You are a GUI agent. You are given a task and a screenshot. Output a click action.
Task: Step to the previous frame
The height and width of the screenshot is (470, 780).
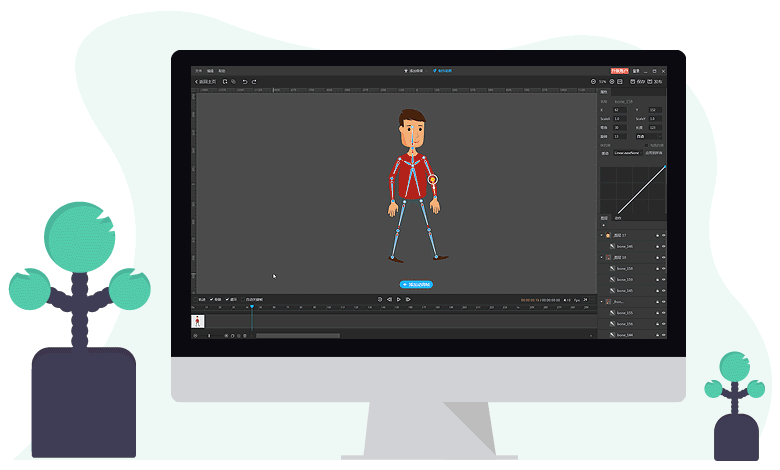390,299
